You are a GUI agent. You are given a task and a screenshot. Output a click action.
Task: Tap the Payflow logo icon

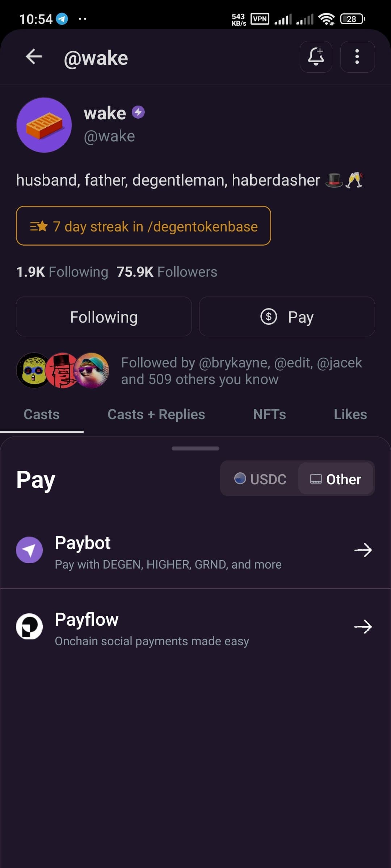[29, 626]
